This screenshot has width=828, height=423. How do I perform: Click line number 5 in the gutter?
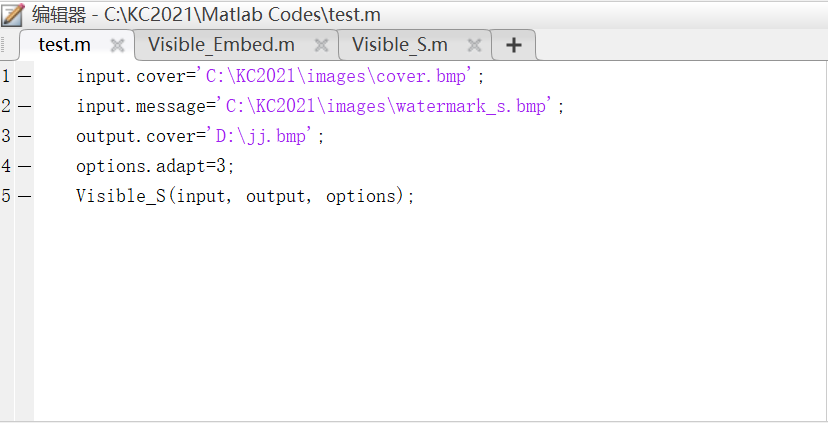tap(6, 196)
